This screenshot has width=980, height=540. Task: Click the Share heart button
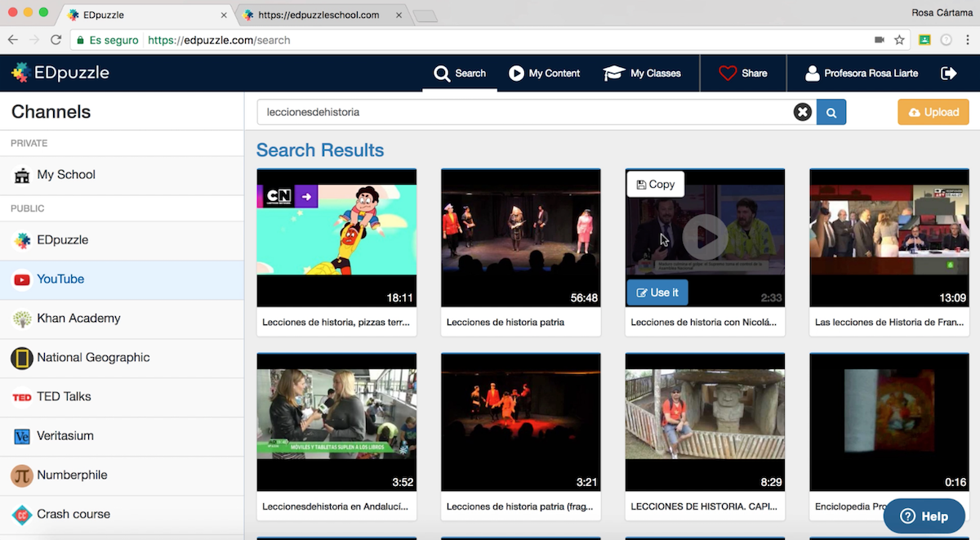[x=742, y=74]
